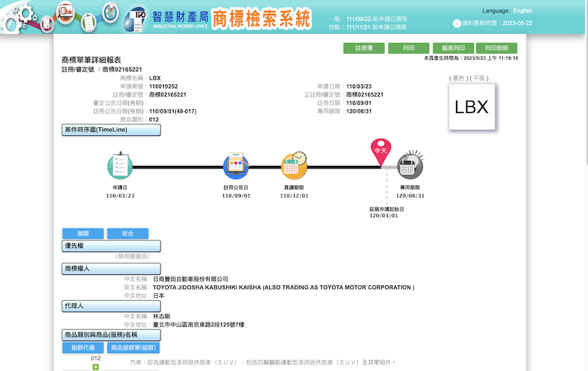This screenshot has height=371, width=588.
Task: Click the 列印 print button
Action: (408, 48)
